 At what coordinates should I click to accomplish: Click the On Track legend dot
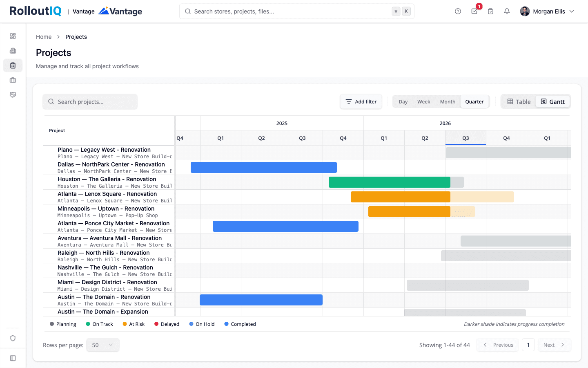pos(88,324)
